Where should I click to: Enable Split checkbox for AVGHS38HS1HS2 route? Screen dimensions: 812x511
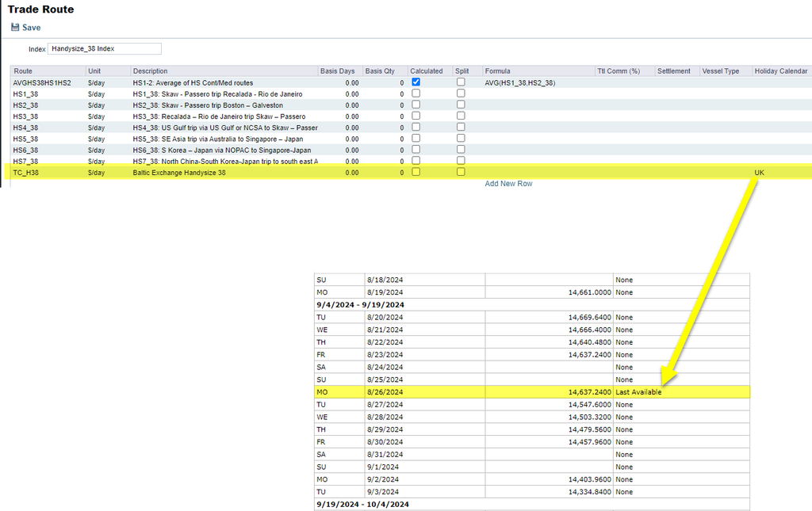(461, 82)
